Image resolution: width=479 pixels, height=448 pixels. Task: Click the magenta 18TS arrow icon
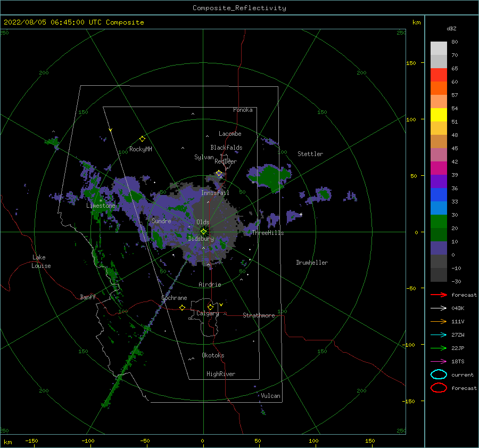click(x=439, y=362)
